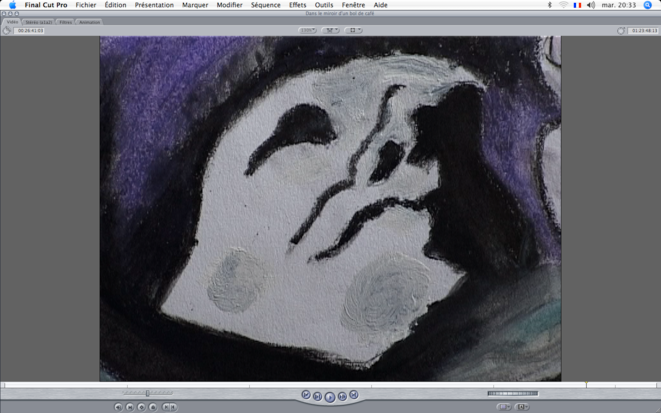Open the Séquence menu
661x413 pixels.
(266, 5)
